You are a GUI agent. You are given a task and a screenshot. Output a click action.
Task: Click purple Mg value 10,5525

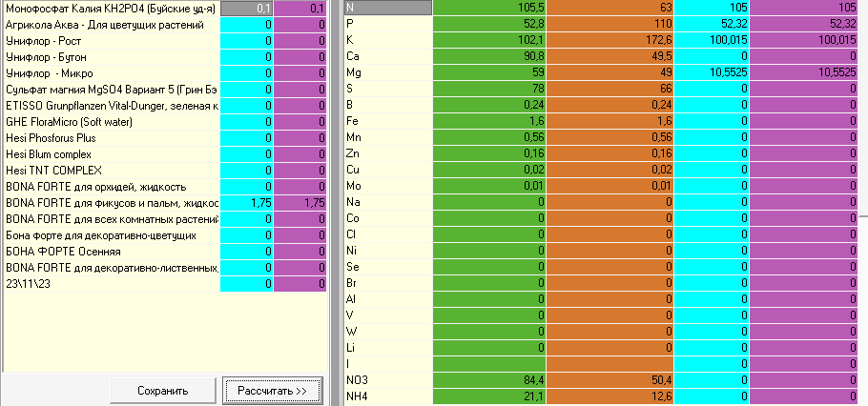(x=808, y=72)
